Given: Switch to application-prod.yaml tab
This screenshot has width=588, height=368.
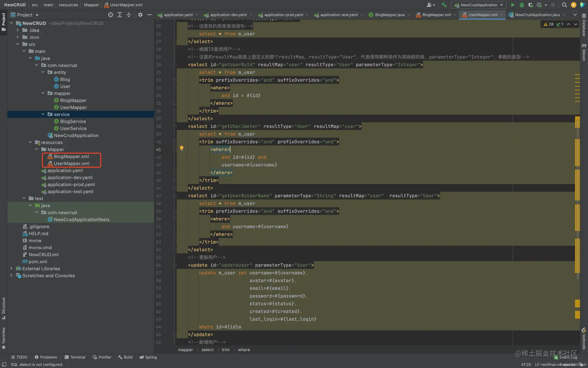Looking at the screenshot, I should tap(283, 15).
